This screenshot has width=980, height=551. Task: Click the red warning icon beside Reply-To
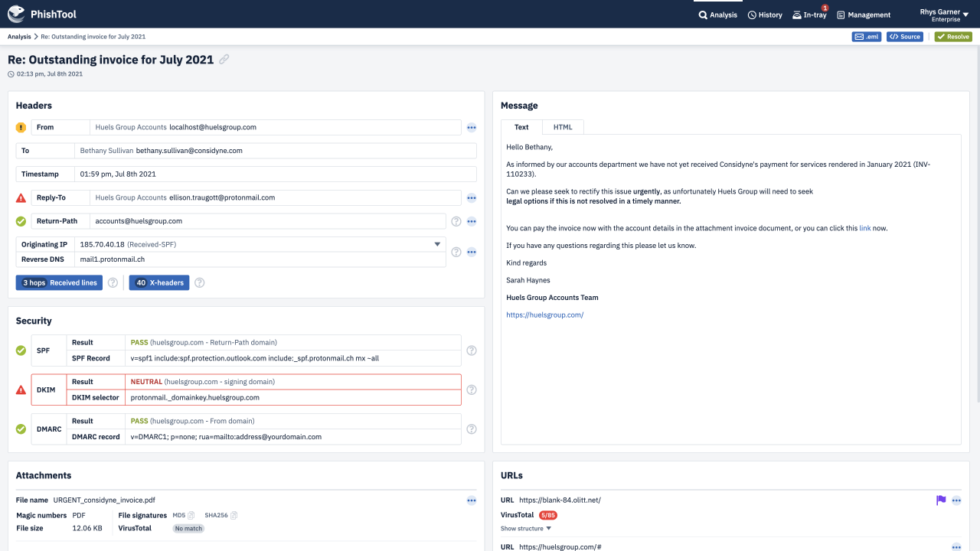21,197
